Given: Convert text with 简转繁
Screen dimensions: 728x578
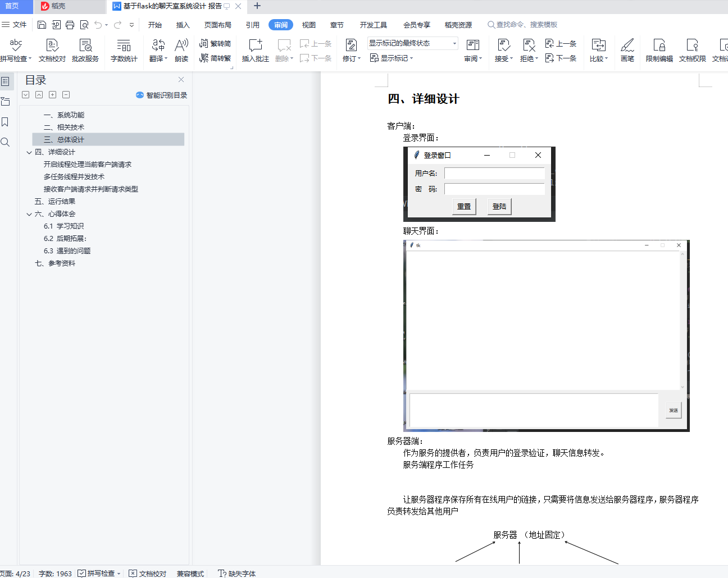Looking at the screenshot, I should (215, 58).
